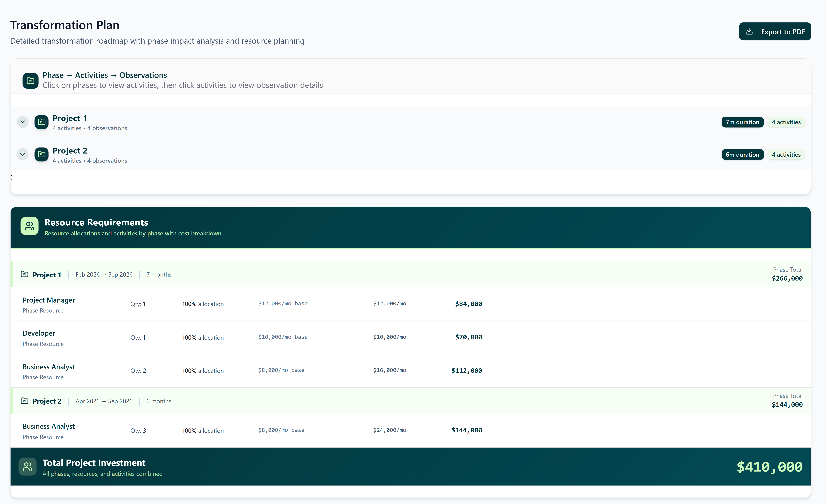Expand the Project 1 phase chevron

pyautogui.click(x=22, y=122)
